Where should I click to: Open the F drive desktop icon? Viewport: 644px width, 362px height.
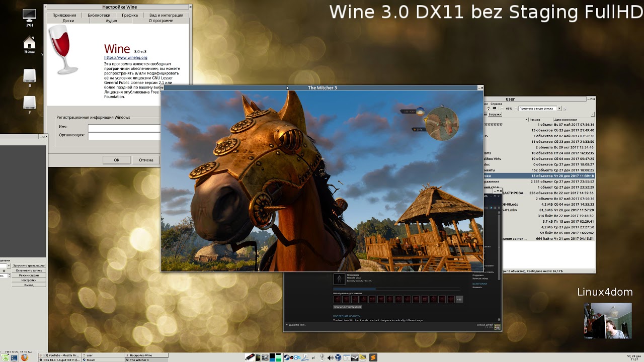(x=30, y=105)
